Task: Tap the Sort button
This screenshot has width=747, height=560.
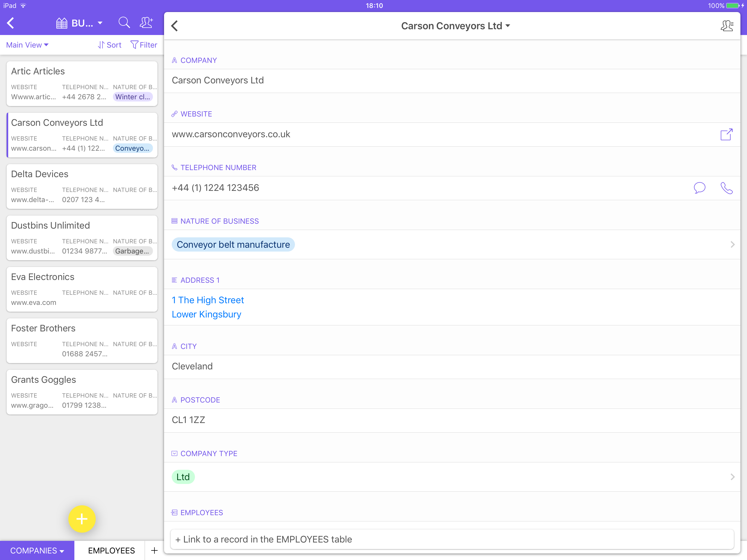Action: [x=109, y=45]
